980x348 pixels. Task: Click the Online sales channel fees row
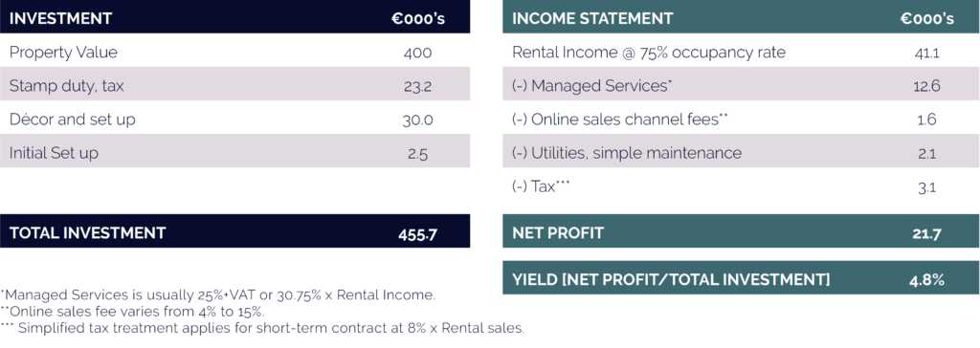742,119
